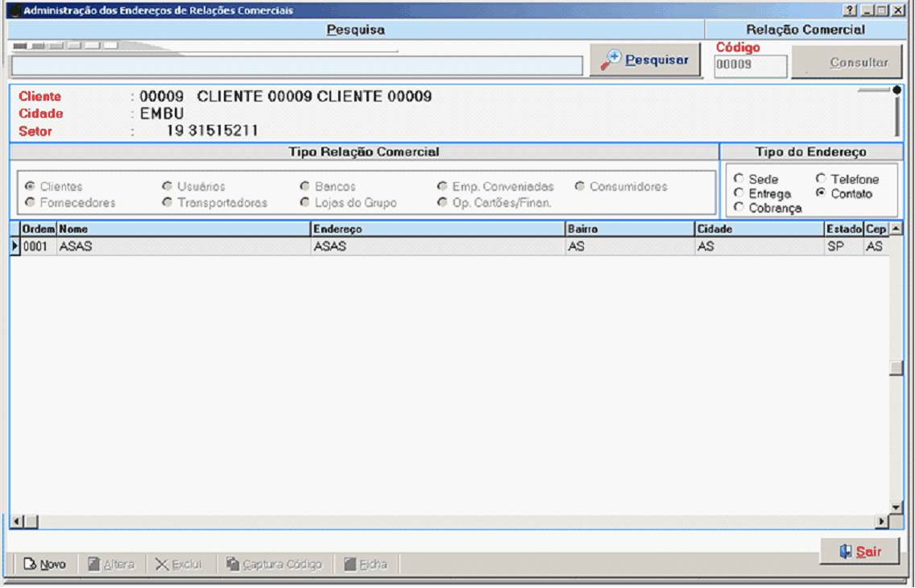Click the Pesquisar magnifier button
Image resolution: width=915 pixels, height=588 pixels.
[x=645, y=60]
